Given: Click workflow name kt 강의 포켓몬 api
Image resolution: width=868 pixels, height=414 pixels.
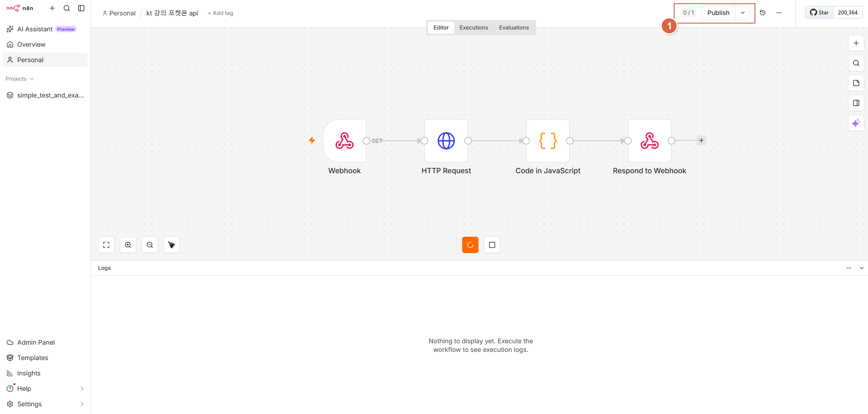Looking at the screenshot, I should tap(172, 13).
